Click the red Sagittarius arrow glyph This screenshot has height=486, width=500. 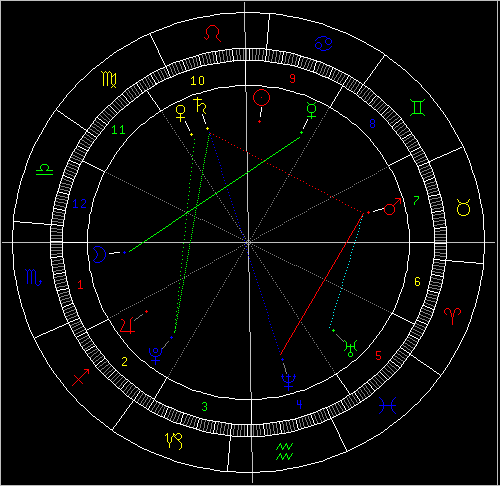[81, 377]
